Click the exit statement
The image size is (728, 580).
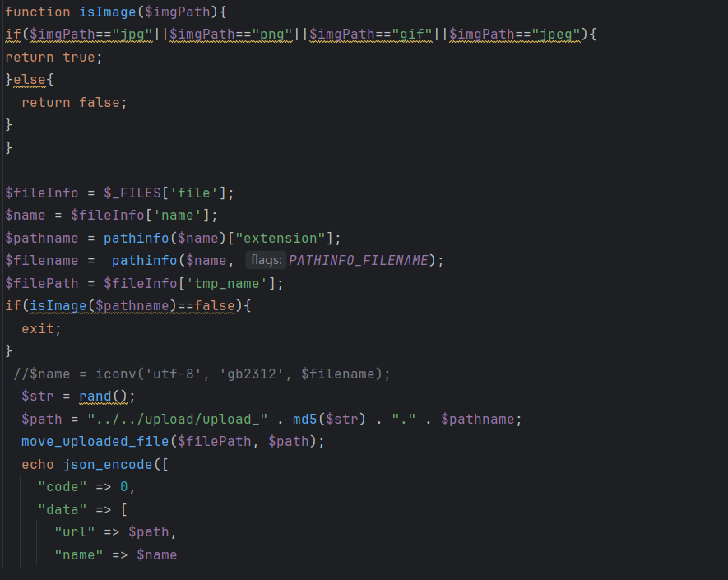(38, 329)
